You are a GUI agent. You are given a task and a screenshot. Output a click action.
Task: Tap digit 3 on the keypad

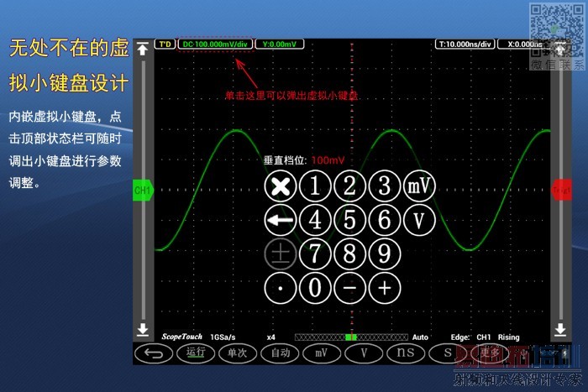coord(385,186)
